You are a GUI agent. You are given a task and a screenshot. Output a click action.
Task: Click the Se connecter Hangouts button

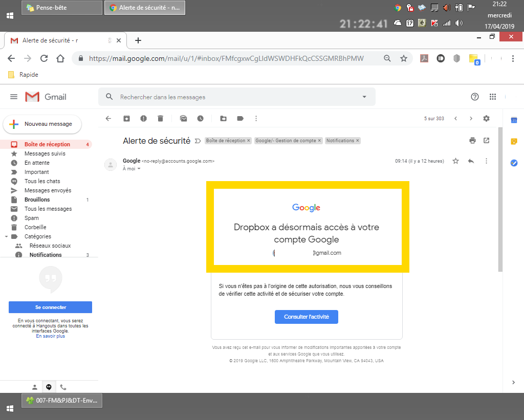click(x=51, y=307)
